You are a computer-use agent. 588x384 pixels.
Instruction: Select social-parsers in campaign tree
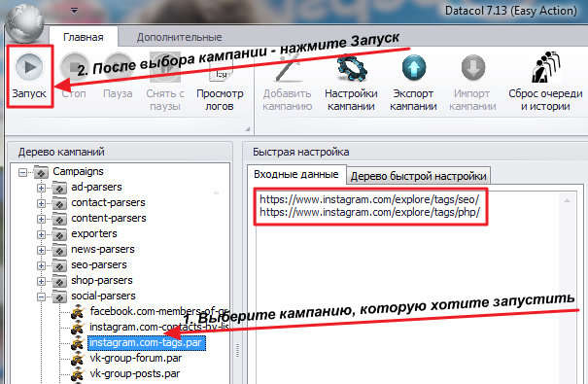pos(103,296)
